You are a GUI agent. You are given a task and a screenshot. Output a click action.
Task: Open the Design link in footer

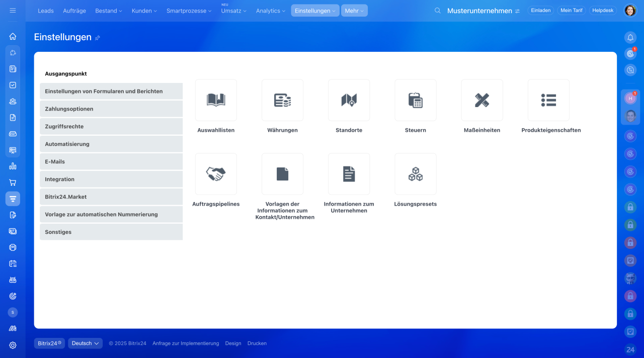pyautogui.click(x=233, y=343)
